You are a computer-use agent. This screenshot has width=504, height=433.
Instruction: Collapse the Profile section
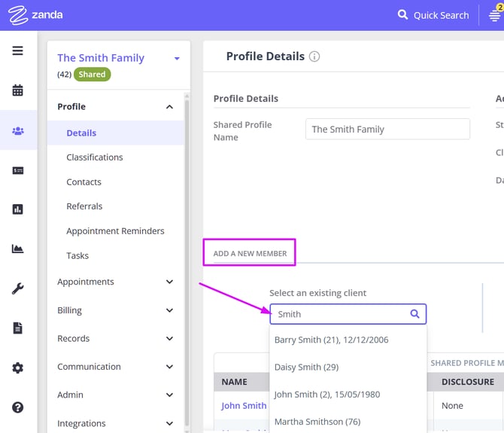[169, 107]
